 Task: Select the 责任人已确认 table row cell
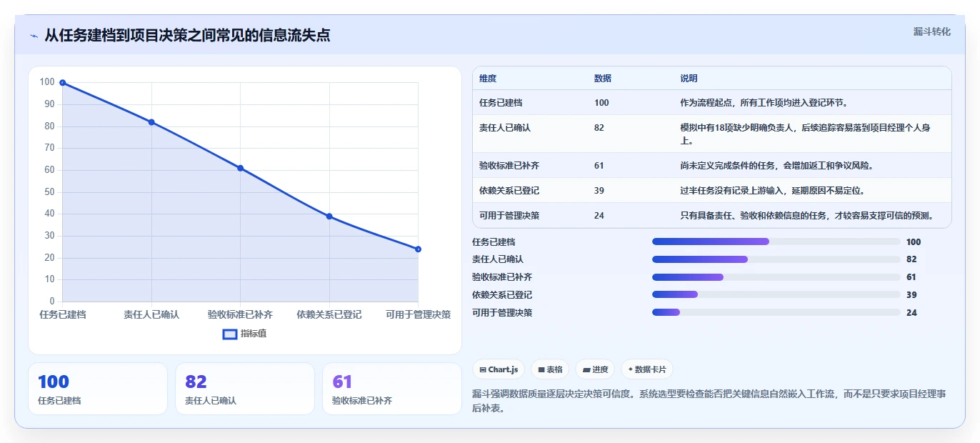(505, 128)
